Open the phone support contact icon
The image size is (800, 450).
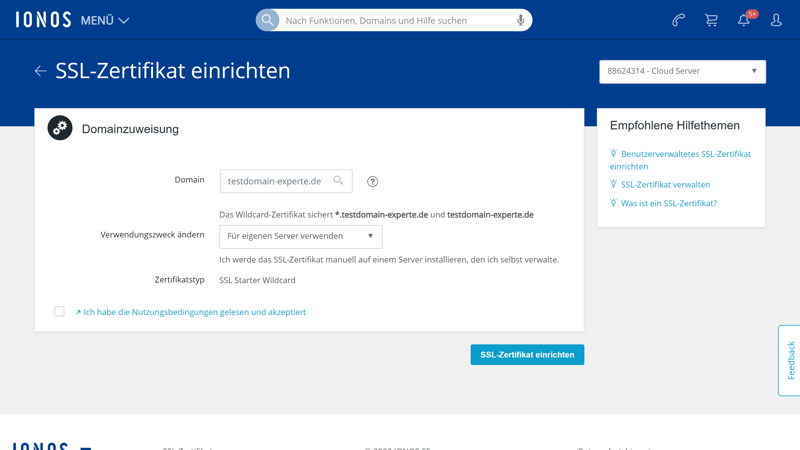tap(678, 20)
